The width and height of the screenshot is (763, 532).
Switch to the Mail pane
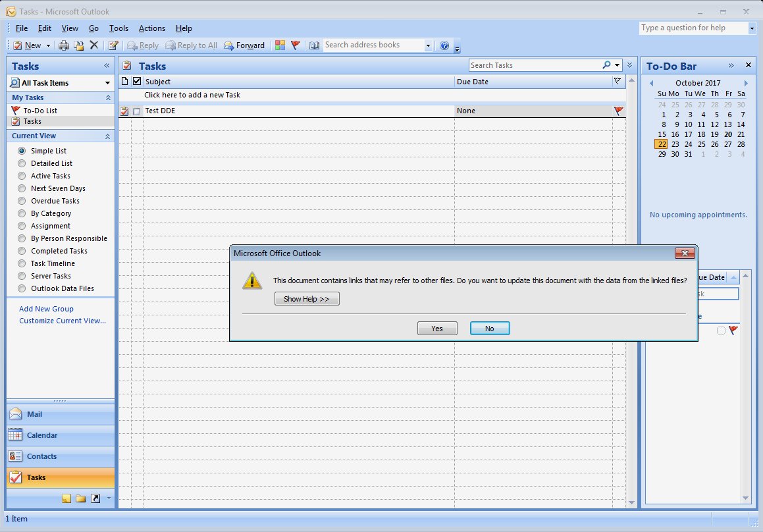click(x=61, y=414)
